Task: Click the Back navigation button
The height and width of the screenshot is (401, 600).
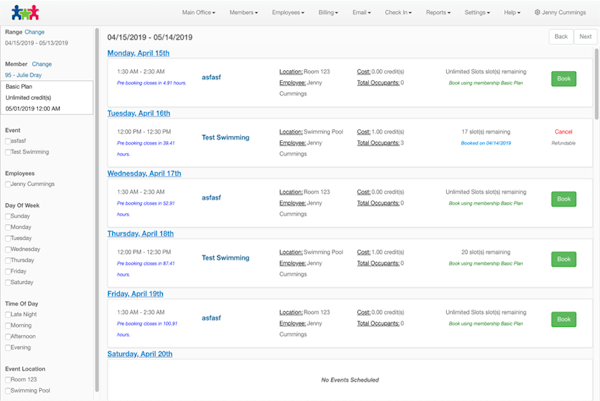Action: click(x=561, y=36)
